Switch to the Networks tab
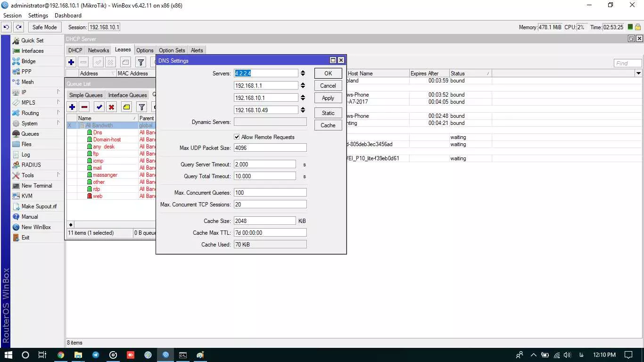This screenshot has height=362, width=644. (99, 50)
